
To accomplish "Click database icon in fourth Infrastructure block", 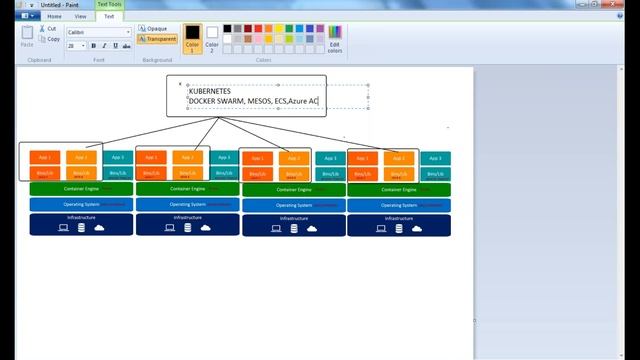I will 399,229.
